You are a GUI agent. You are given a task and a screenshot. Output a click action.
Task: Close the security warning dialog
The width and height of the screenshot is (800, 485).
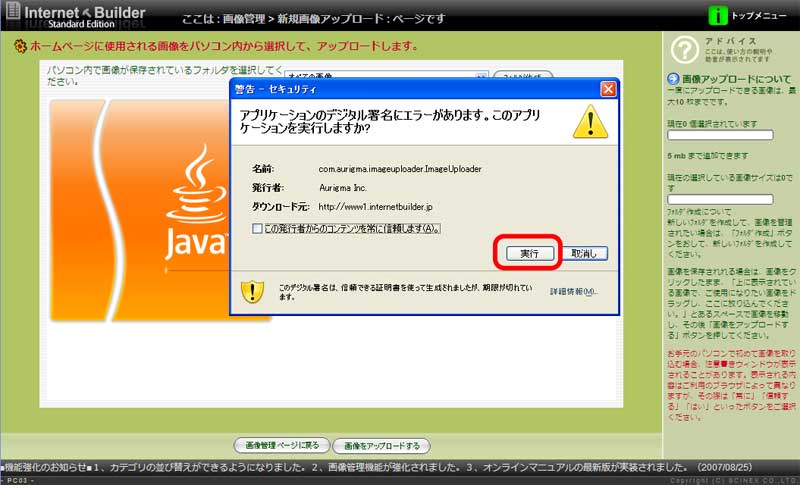tap(607, 89)
